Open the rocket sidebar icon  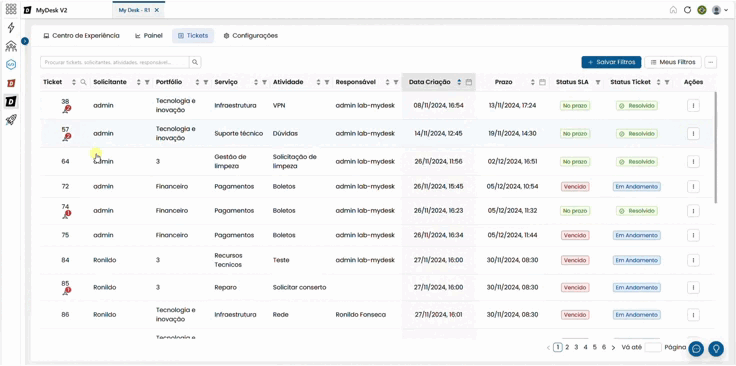coord(11,120)
